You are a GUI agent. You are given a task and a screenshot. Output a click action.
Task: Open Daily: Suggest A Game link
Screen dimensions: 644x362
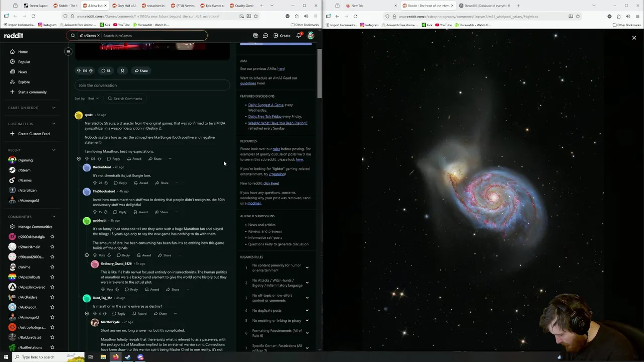click(266, 105)
